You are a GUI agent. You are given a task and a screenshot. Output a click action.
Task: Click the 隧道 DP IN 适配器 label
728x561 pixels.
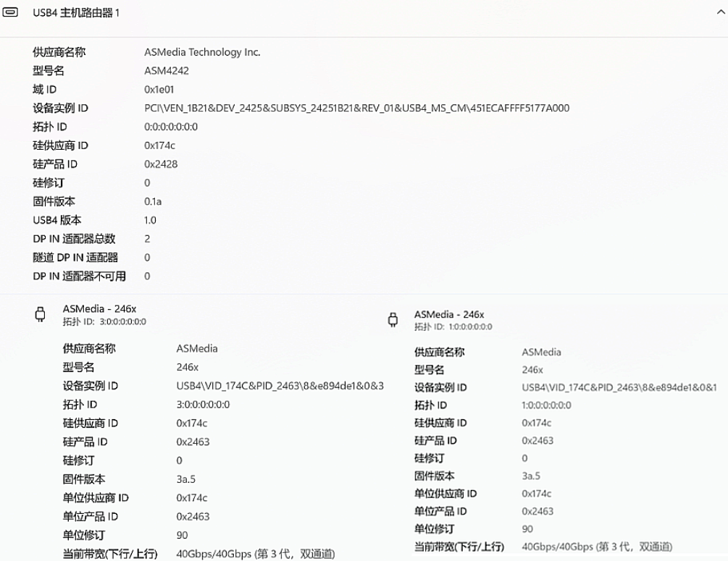tap(75, 257)
